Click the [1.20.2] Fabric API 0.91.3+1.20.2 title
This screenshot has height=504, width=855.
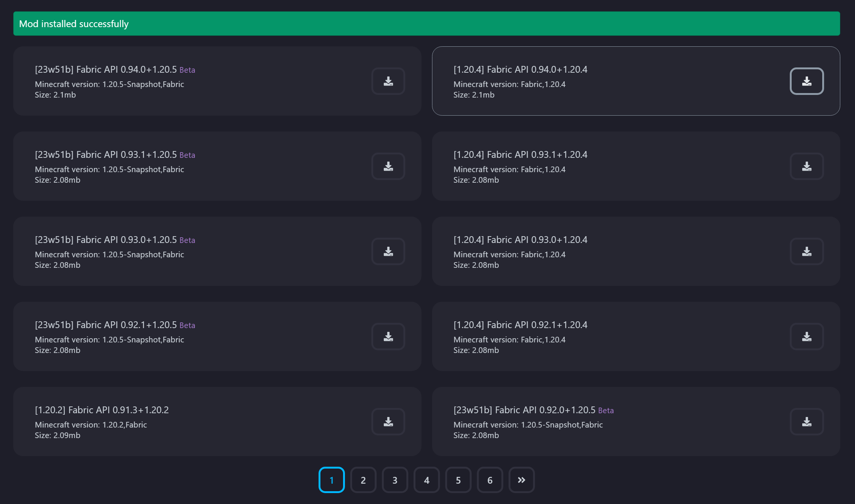click(x=102, y=410)
